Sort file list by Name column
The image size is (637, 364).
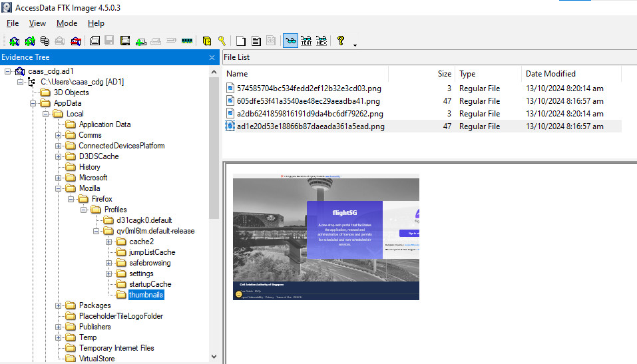coord(306,74)
